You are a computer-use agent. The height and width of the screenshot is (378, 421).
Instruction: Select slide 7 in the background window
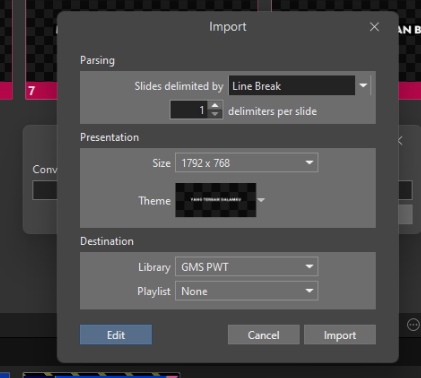[x=41, y=50]
